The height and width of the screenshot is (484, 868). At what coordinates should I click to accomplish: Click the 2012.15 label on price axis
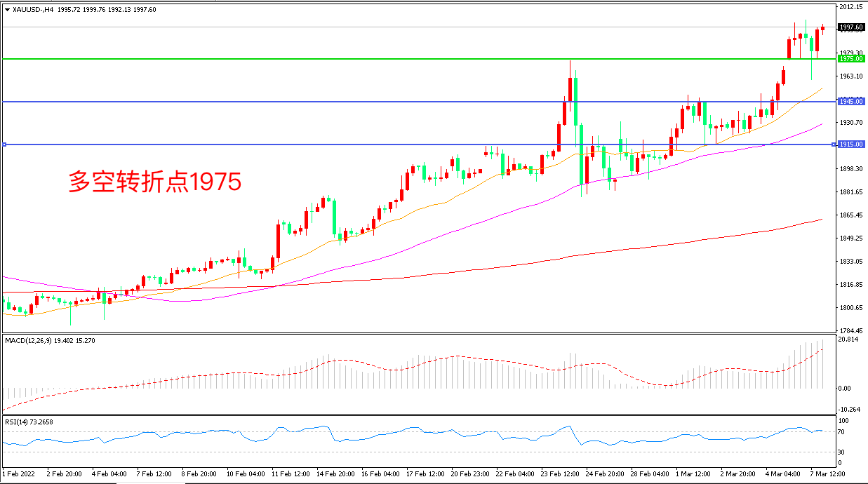tap(850, 7)
